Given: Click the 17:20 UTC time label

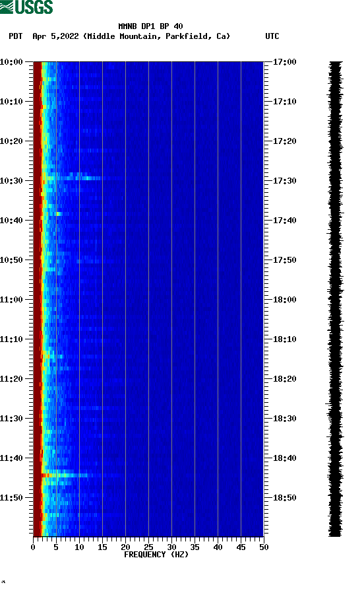Looking at the screenshot, I should pyautogui.click(x=284, y=141).
